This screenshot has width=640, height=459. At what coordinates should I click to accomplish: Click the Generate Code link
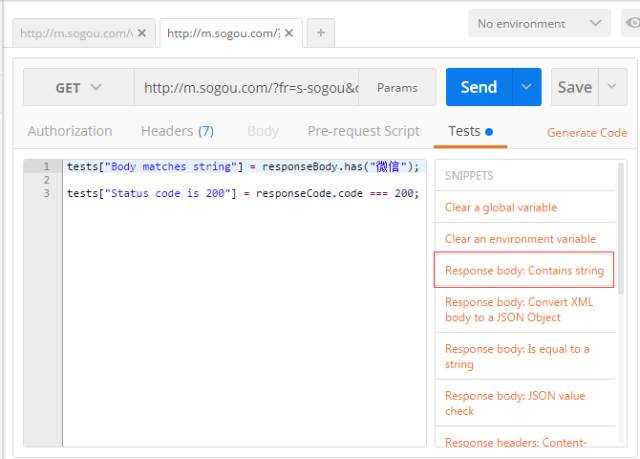click(x=587, y=133)
